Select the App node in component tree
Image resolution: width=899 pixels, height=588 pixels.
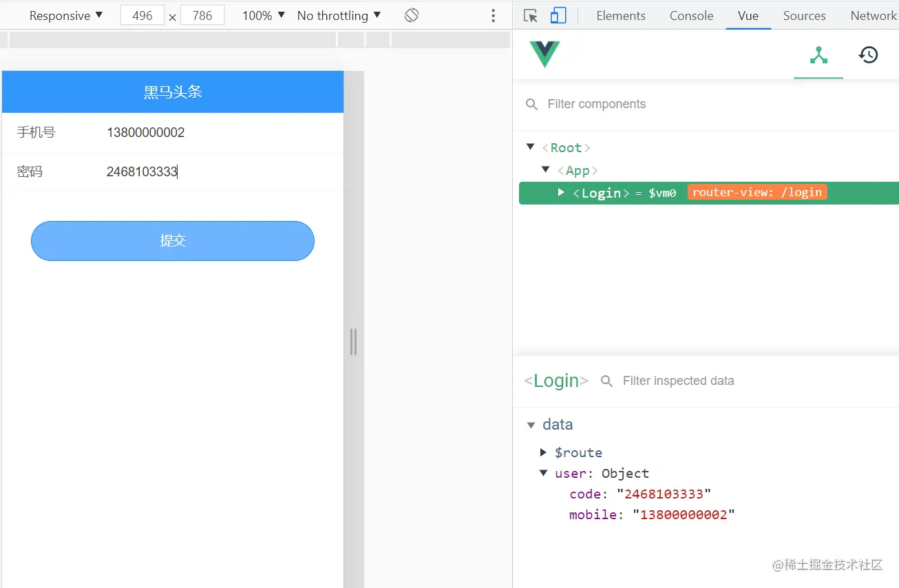click(578, 170)
